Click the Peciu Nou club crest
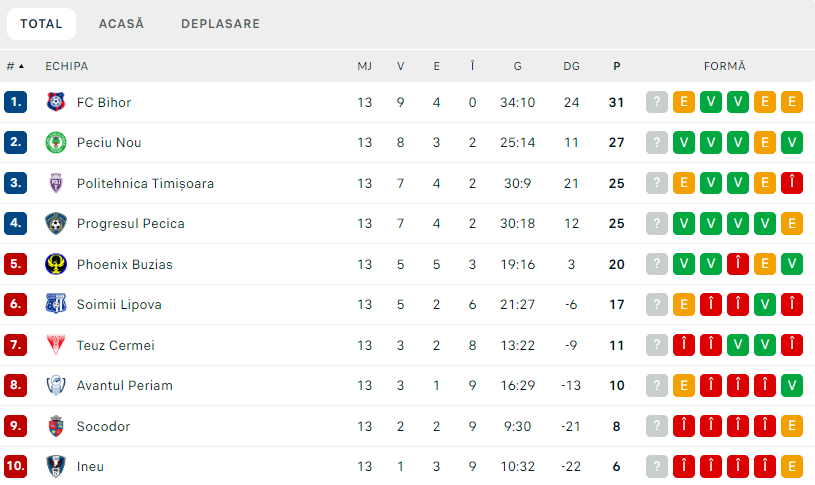Screen dimensions: 815x485 coord(56,142)
